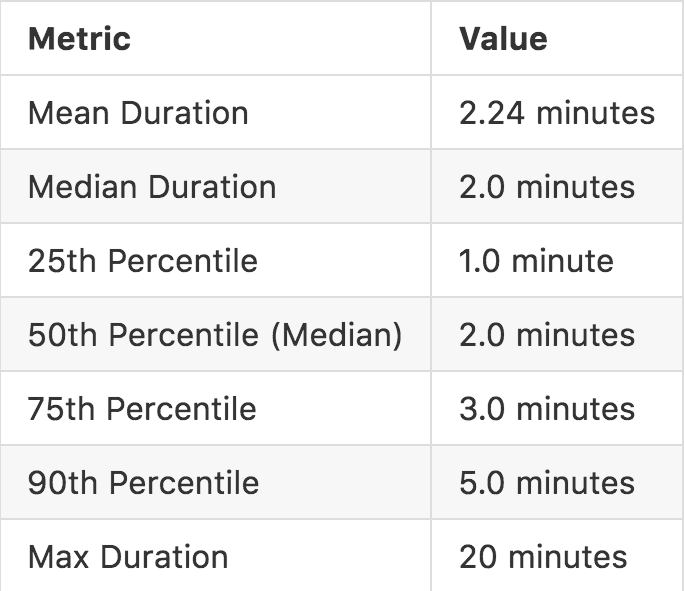Select the Median Duration label cell
Screen dimensions: 684x591
coord(152,187)
